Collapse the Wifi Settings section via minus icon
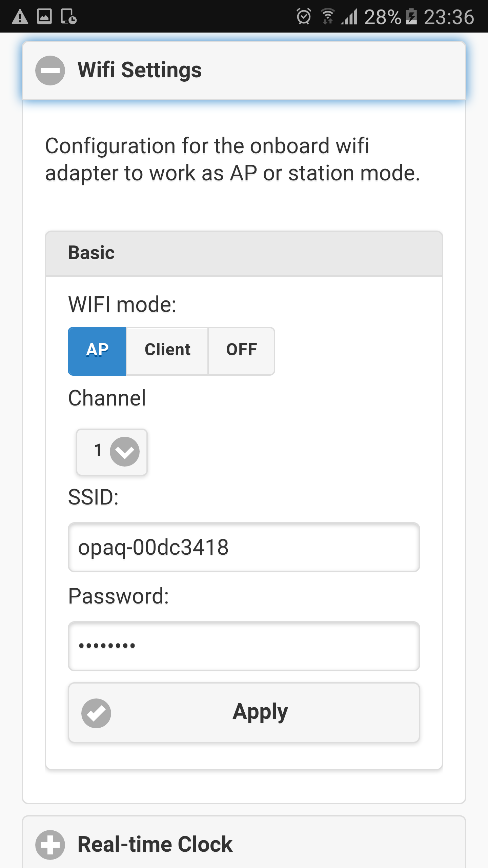The image size is (488, 868). pos(50,70)
